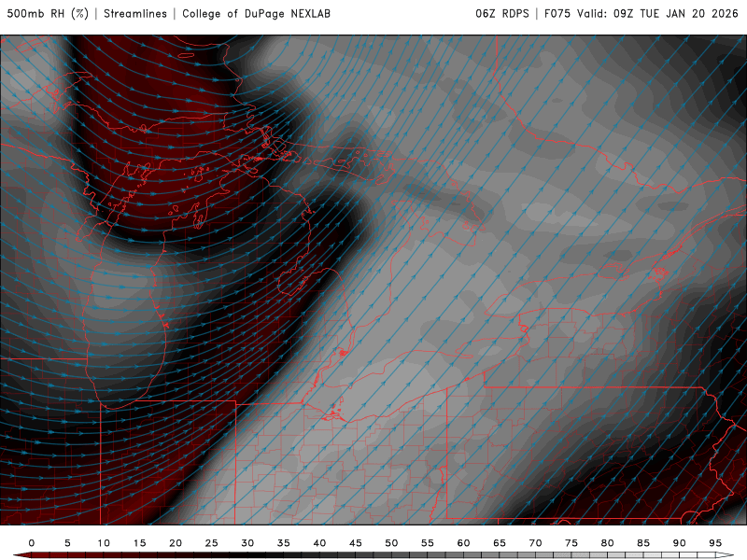Select the 55 label on the colorbar
This screenshot has width=747, height=560.
[428, 543]
